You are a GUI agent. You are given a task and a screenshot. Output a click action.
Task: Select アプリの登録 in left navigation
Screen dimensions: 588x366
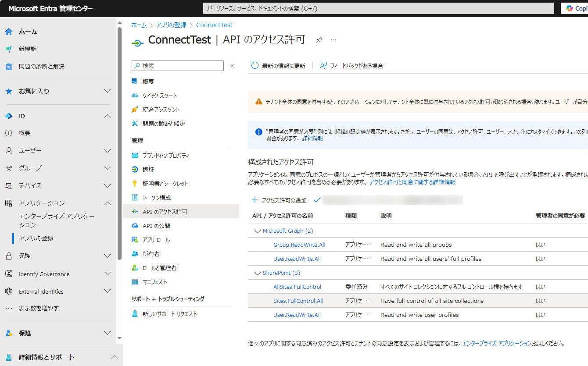36,238
